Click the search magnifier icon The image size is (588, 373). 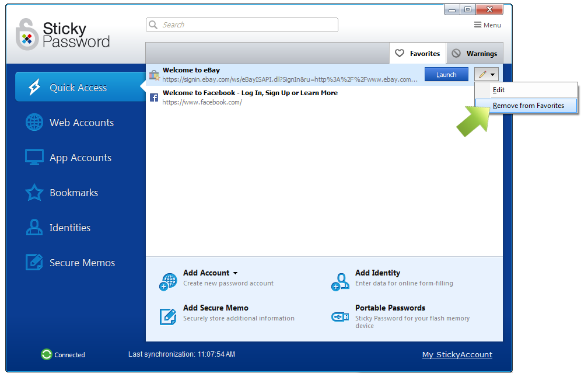[x=153, y=25]
